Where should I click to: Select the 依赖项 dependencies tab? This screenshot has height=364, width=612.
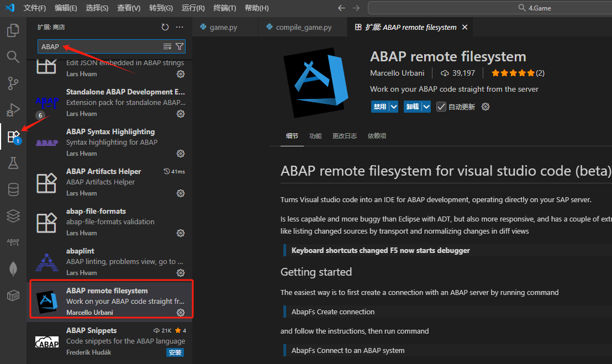point(377,136)
